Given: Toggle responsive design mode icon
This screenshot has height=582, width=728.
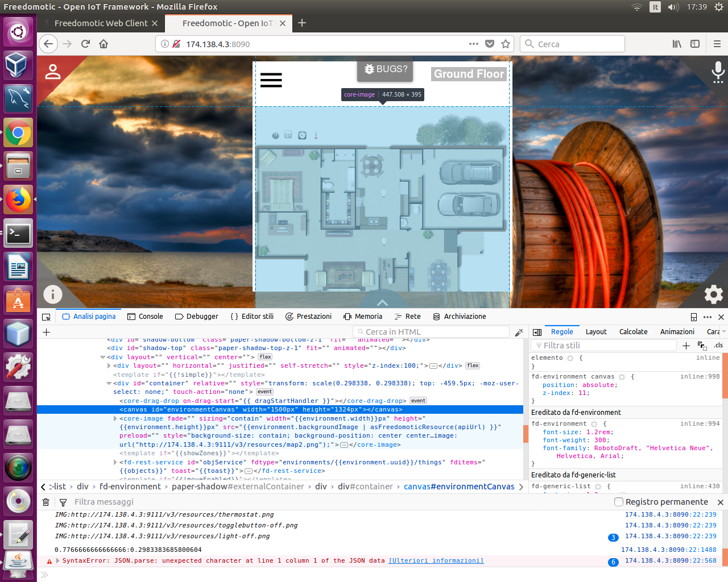Looking at the screenshot, I should click(x=694, y=317).
